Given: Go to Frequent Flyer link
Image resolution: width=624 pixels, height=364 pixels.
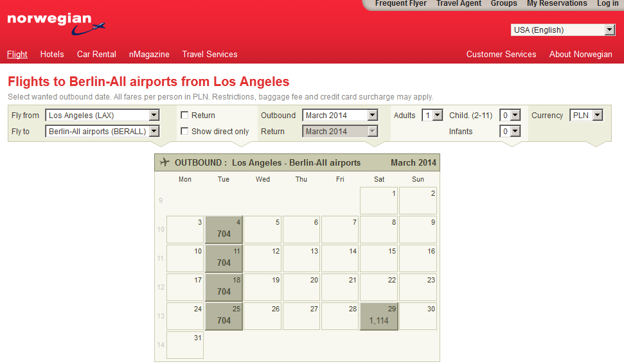Looking at the screenshot, I should coord(401,4).
